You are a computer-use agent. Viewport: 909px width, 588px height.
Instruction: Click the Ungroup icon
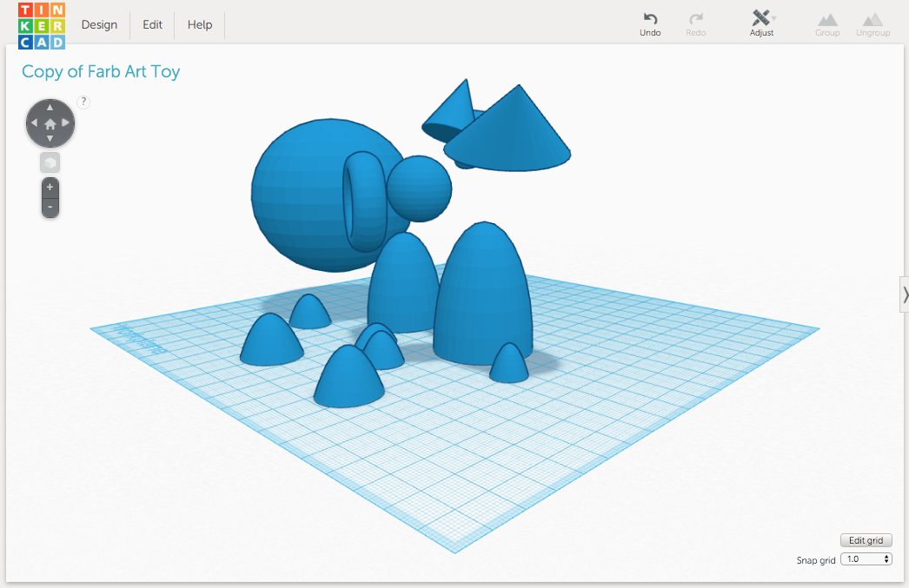(x=873, y=22)
